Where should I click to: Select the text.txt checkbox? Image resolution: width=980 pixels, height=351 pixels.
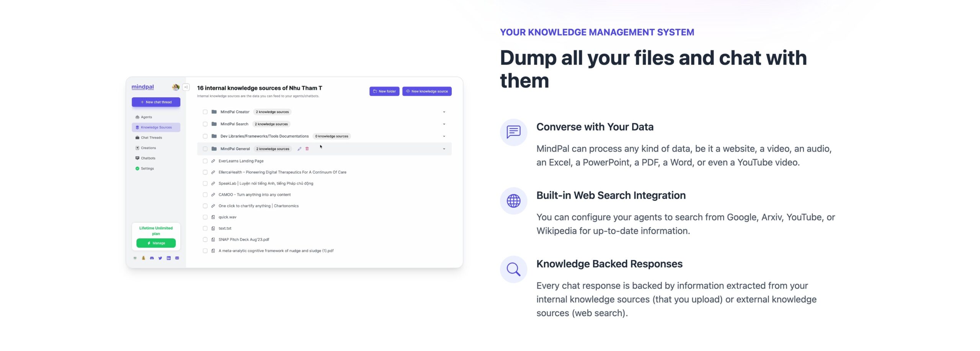[x=205, y=229]
